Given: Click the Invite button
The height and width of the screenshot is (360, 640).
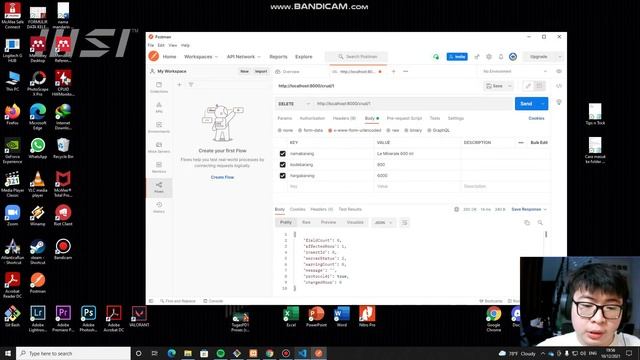Looking at the screenshot, I should (x=457, y=57).
